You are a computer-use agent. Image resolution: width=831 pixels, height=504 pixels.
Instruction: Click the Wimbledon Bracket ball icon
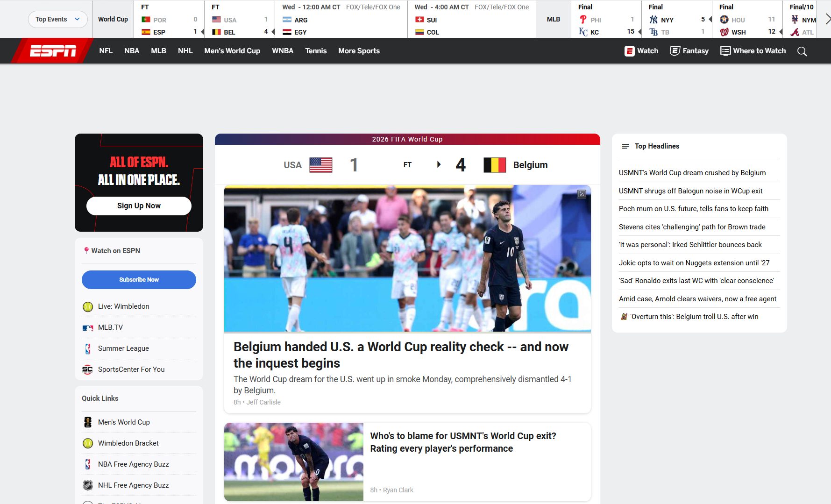click(x=88, y=443)
